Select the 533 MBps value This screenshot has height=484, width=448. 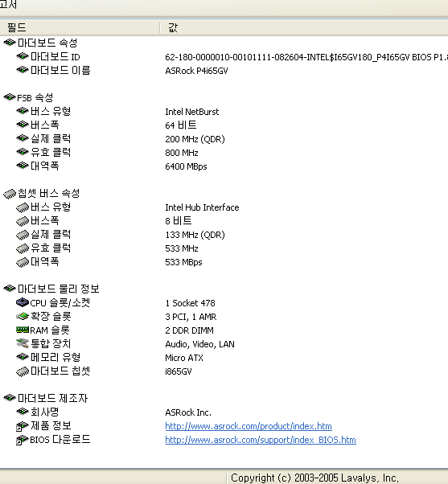(183, 262)
